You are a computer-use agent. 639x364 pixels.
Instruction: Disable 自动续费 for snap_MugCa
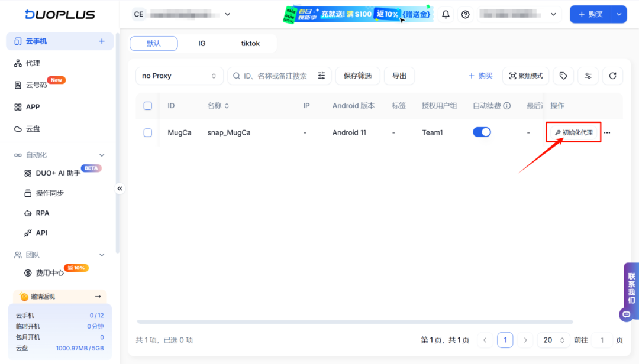482,132
